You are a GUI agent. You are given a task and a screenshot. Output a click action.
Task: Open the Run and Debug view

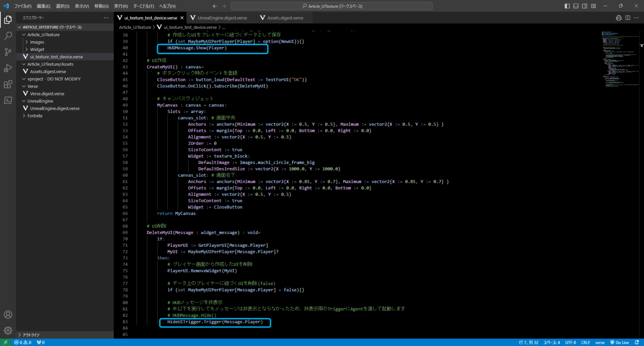8,68
